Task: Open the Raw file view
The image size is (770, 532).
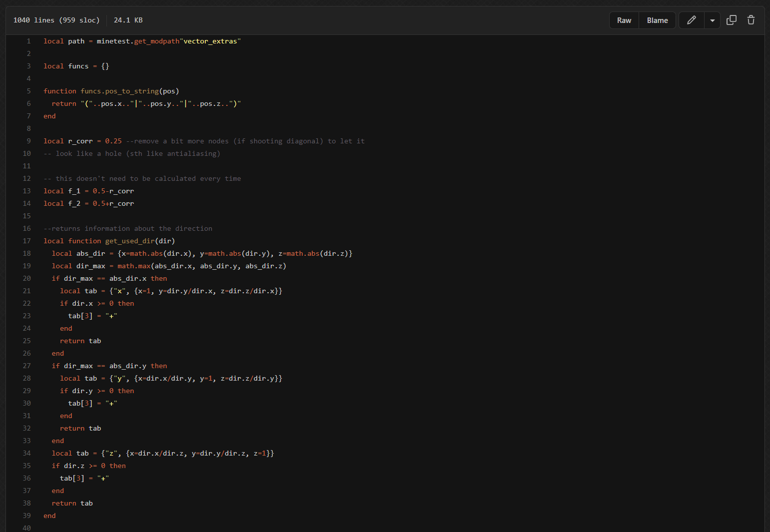Action: coord(624,20)
